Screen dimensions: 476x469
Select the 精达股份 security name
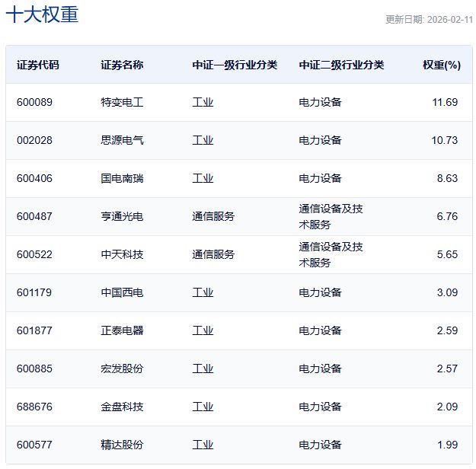coord(122,445)
